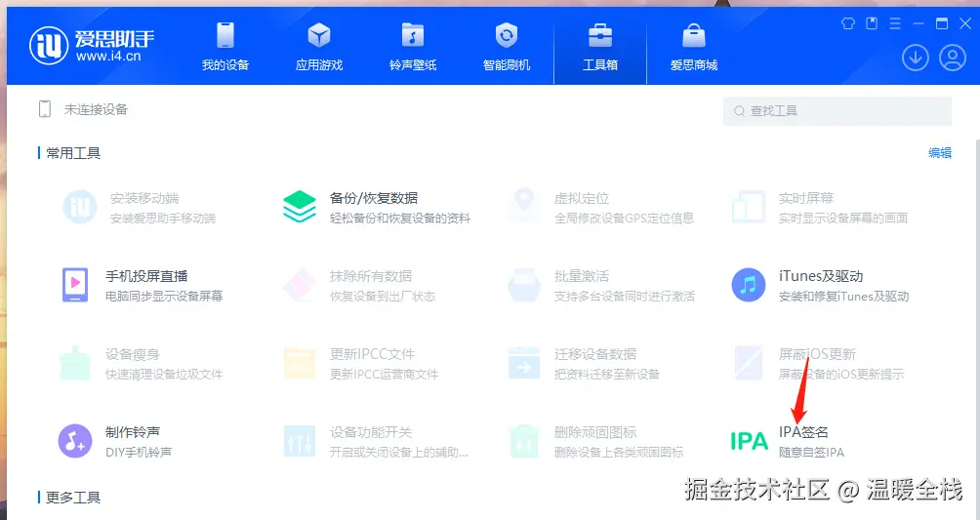Viewport: 980px width, 520px height.
Task: Click 更新IPCC文件 title text
Action: click(x=372, y=354)
